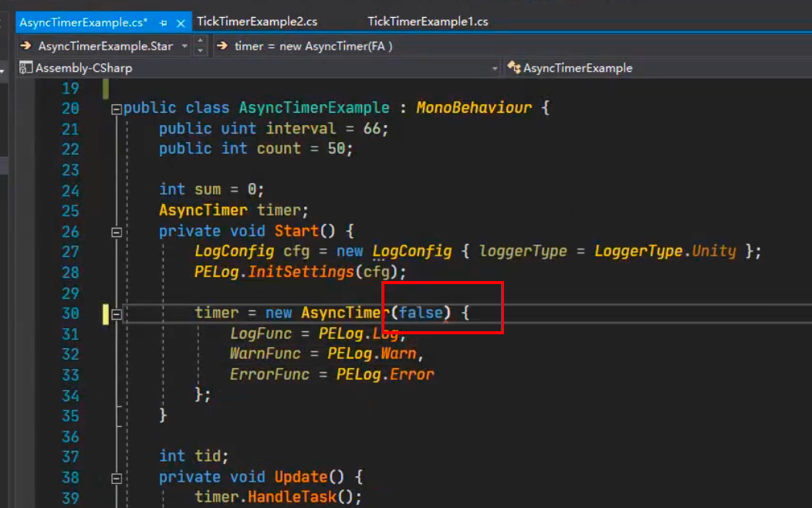
Task: Place cursor on the false argument in AsyncTimer
Action: coord(420,313)
